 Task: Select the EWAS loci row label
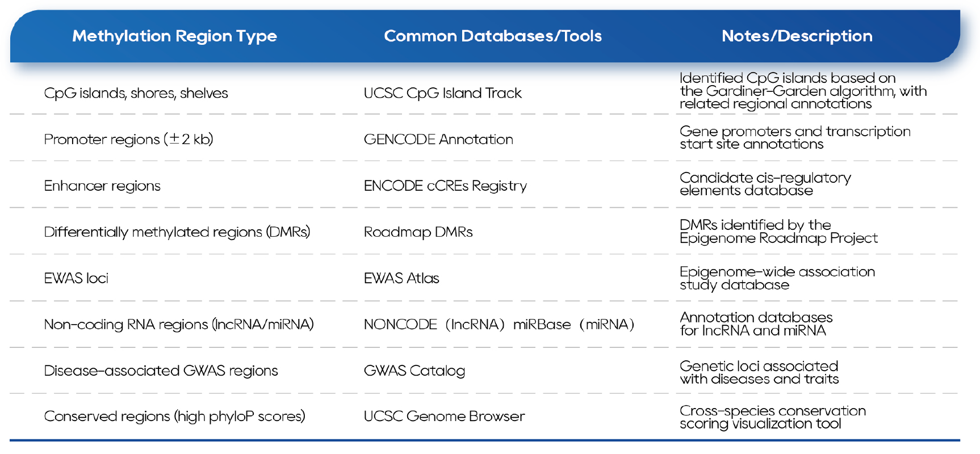tap(76, 278)
